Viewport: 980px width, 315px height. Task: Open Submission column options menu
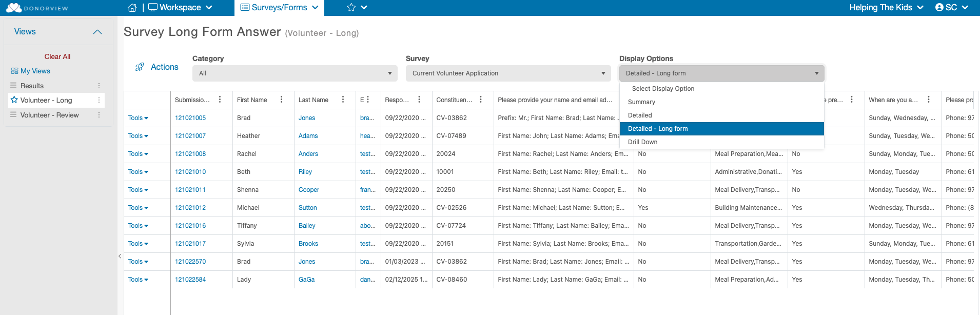[x=220, y=100]
